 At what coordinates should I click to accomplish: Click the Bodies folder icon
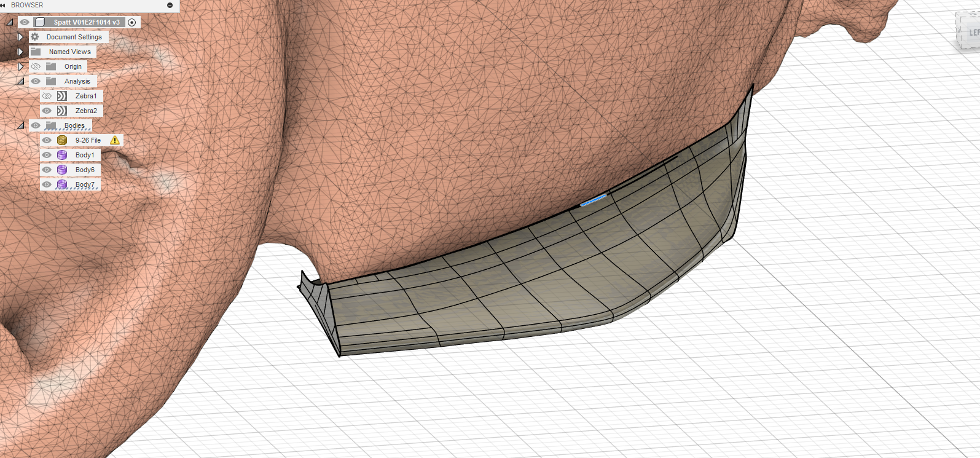click(51, 125)
